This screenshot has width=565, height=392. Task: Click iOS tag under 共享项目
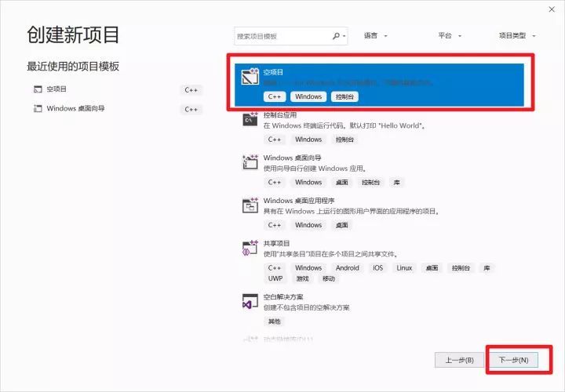(377, 268)
